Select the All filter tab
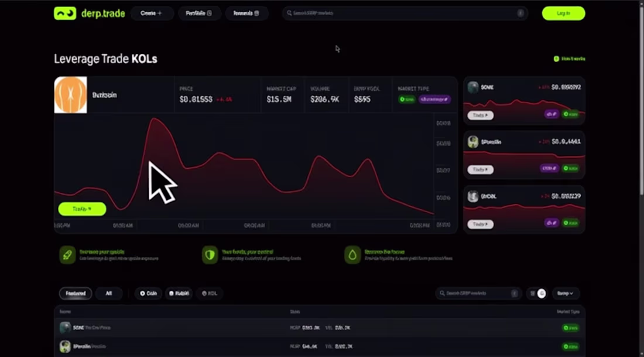 coord(109,293)
